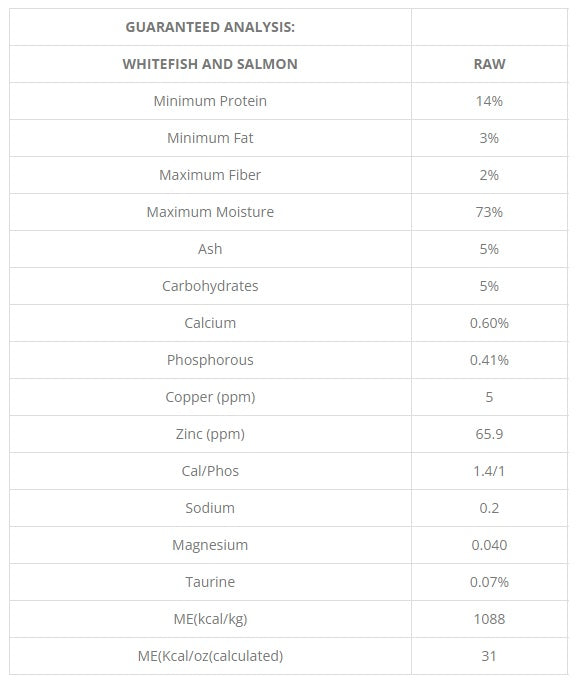The width and height of the screenshot is (578, 684).
Task: Click the 0.60% calcium value
Action: point(489,323)
